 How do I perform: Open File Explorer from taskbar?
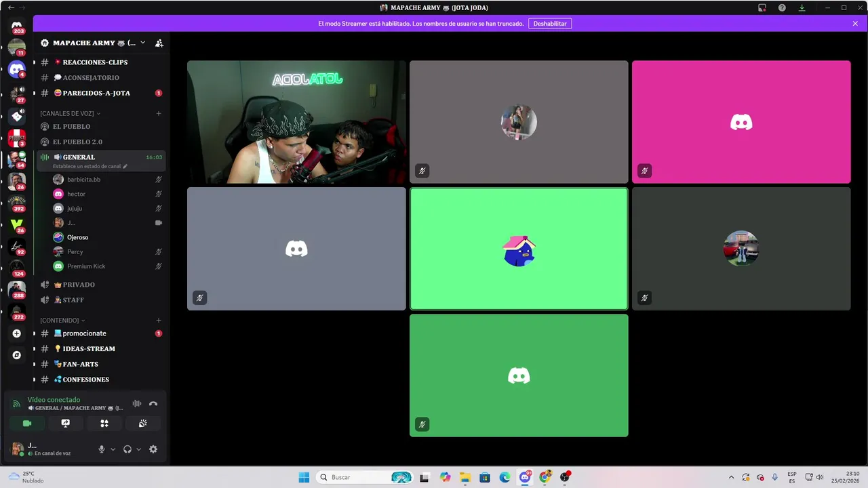point(465,477)
